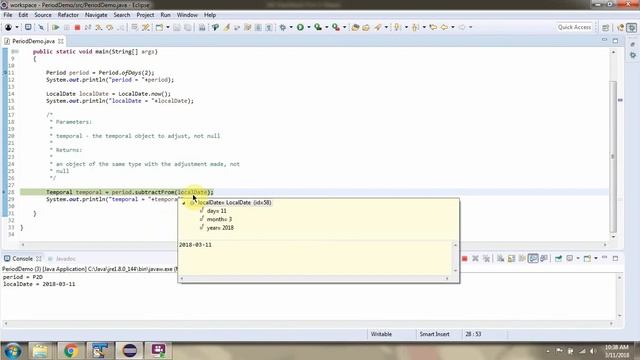
Task: Click the Windows Start button
Action: point(12,351)
